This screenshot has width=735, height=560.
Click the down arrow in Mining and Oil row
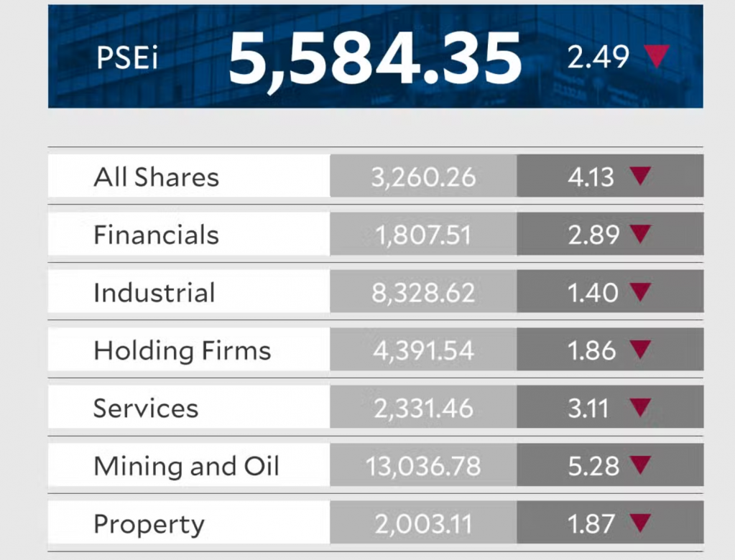639,465
